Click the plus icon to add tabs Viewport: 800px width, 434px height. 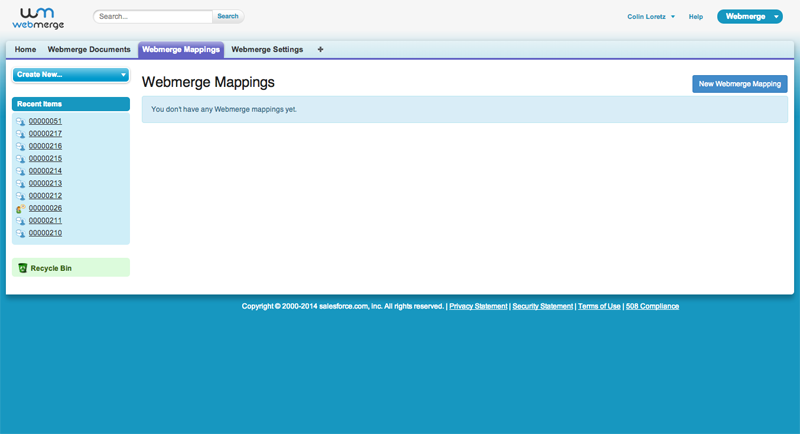tap(320, 49)
